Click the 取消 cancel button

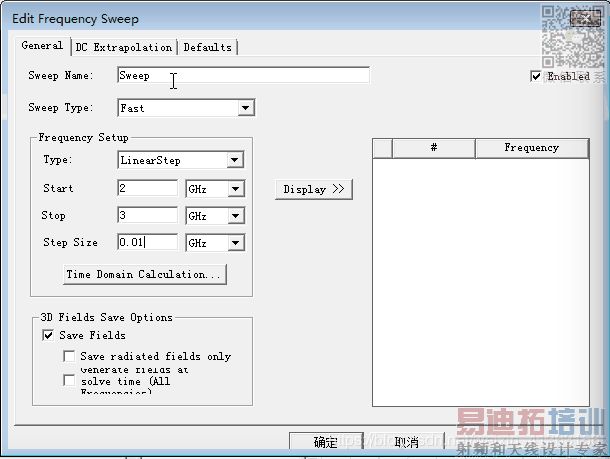coord(407,441)
